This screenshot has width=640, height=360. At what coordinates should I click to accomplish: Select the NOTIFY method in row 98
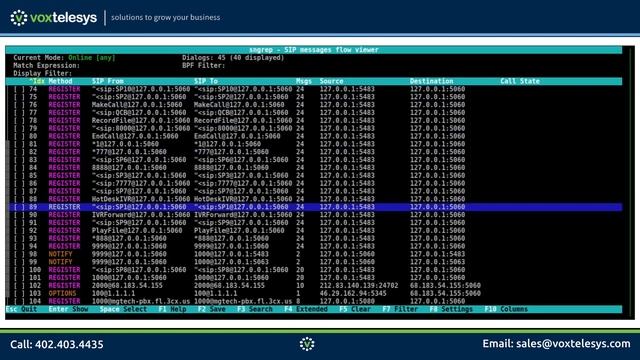click(x=60, y=254)
